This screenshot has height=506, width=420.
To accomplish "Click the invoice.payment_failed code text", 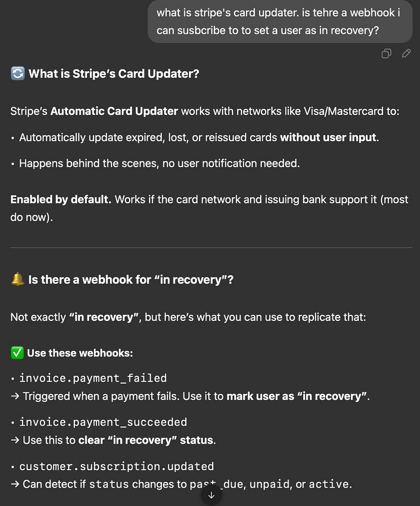I will pos(92,378).
